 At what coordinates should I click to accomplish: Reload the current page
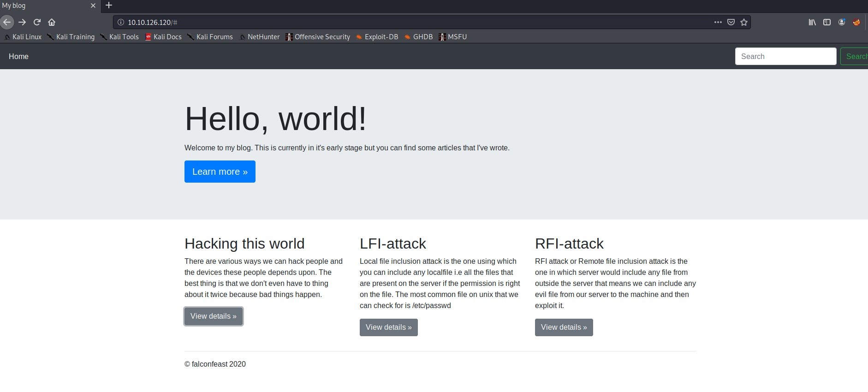37,22
